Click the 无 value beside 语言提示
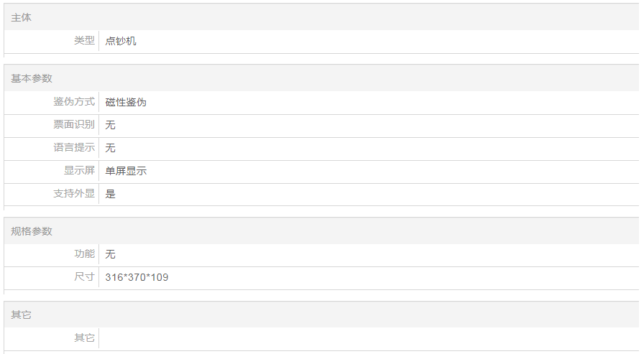 point(110,148)
